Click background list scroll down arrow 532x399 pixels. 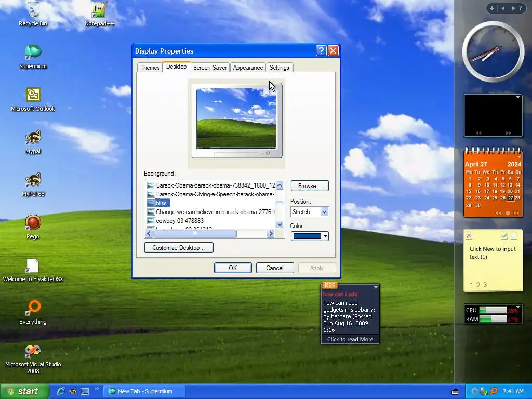click(280, 224)
